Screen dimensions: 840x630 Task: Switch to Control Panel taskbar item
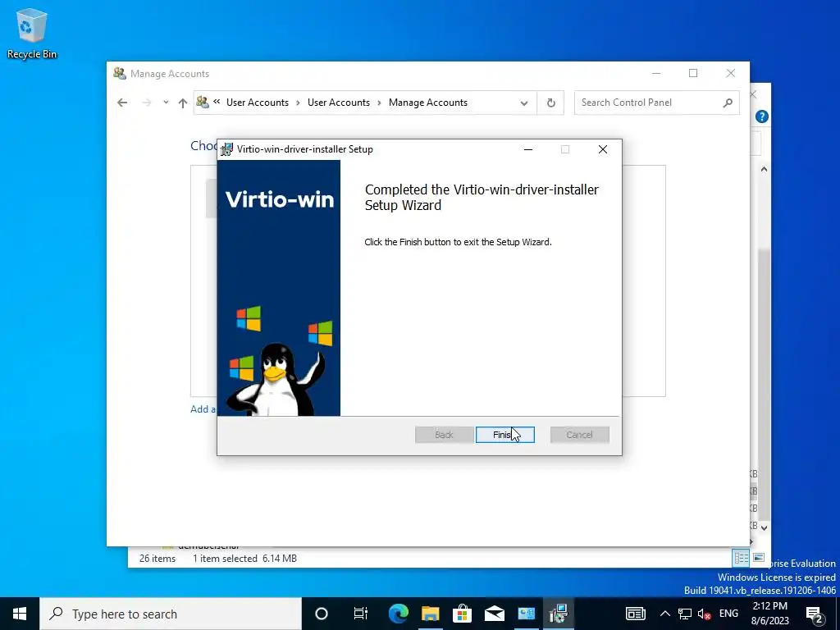526,614
